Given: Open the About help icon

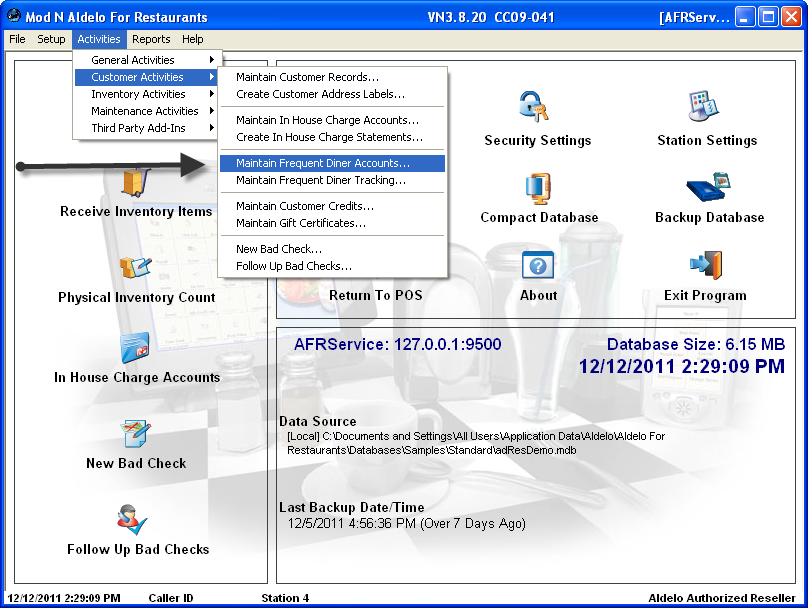Looking at the screenshot, I should coord(538,265).
